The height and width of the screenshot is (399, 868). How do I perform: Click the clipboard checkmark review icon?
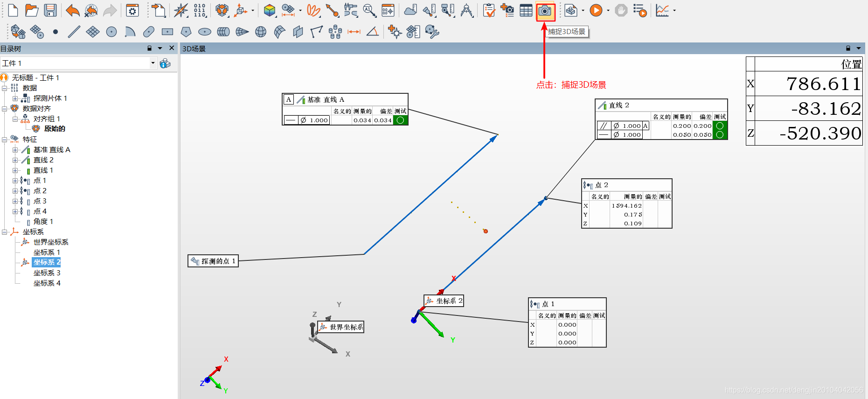[x=489, y=10]
